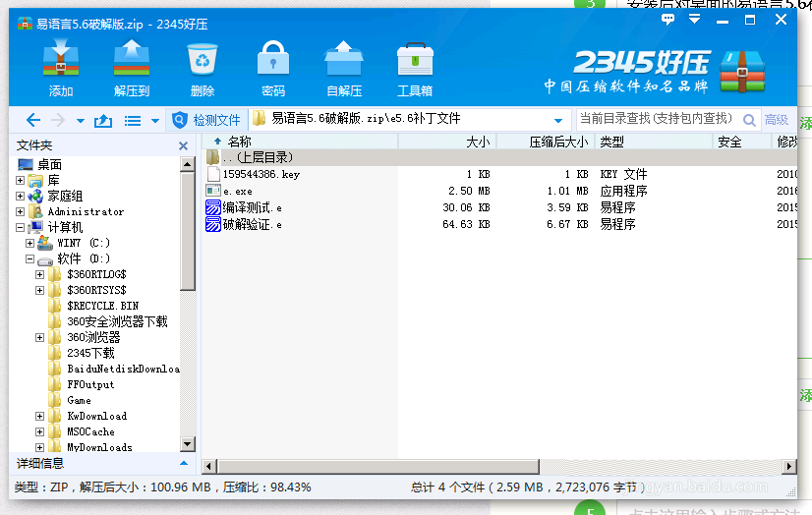Collapse the 软件 (D:) drive node

(x=30, y=258)
